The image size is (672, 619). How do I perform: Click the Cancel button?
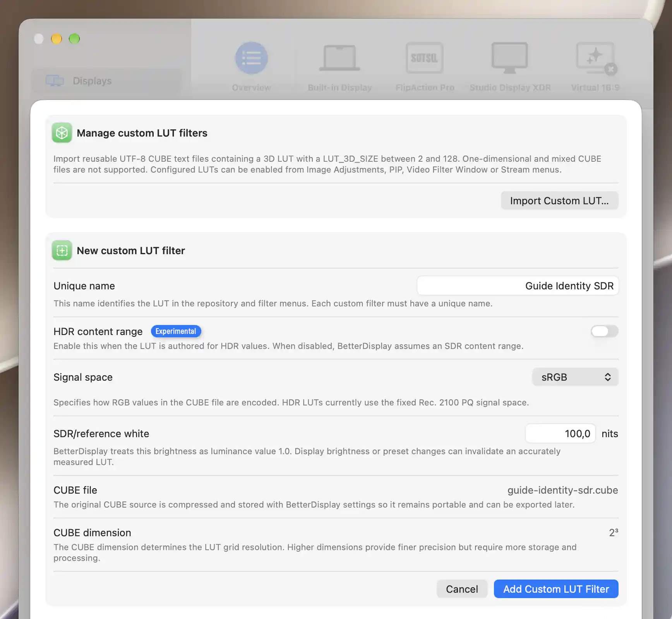pos(462,589)
